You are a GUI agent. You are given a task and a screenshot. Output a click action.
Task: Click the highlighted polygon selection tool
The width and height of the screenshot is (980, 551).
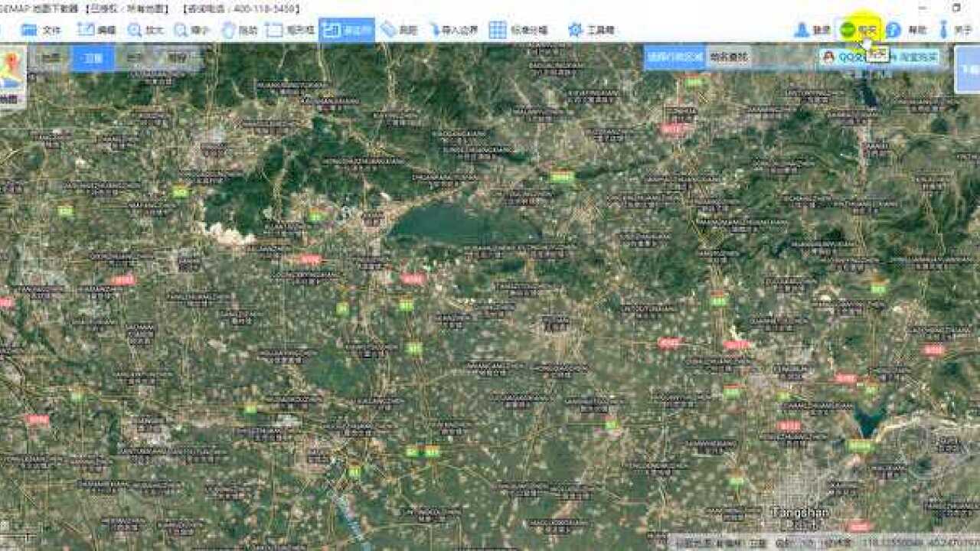[x=347, y=31]
